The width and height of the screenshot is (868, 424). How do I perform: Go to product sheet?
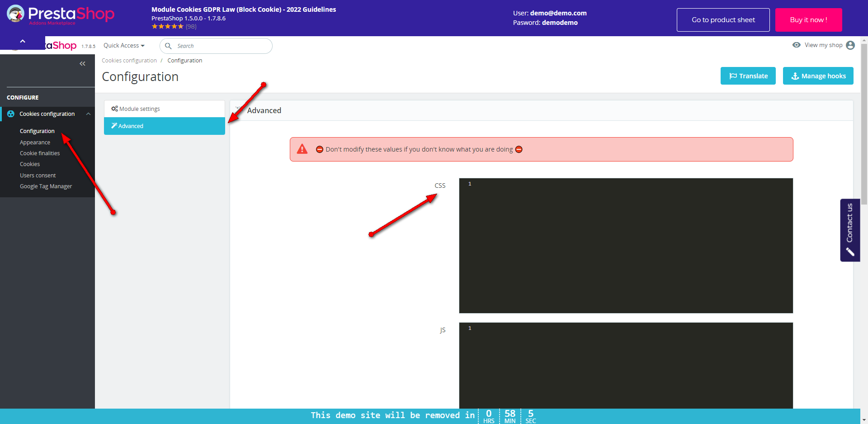[723, 20]
